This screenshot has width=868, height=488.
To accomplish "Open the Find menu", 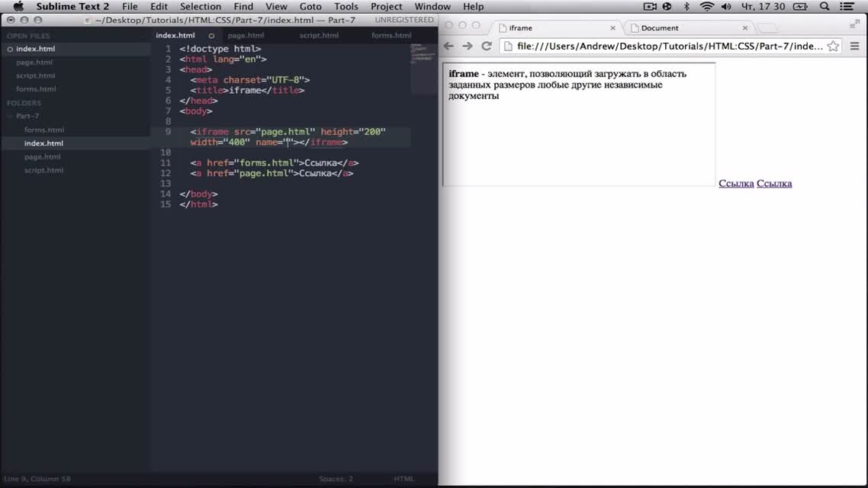I will [x=243, y=7].
